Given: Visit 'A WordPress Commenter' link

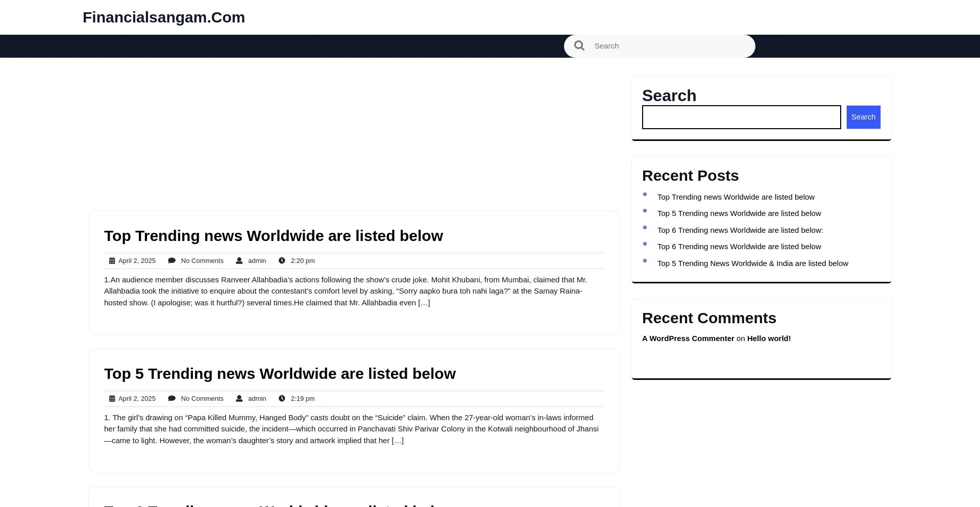Looking at the screenshot, I should click(688, 339).
